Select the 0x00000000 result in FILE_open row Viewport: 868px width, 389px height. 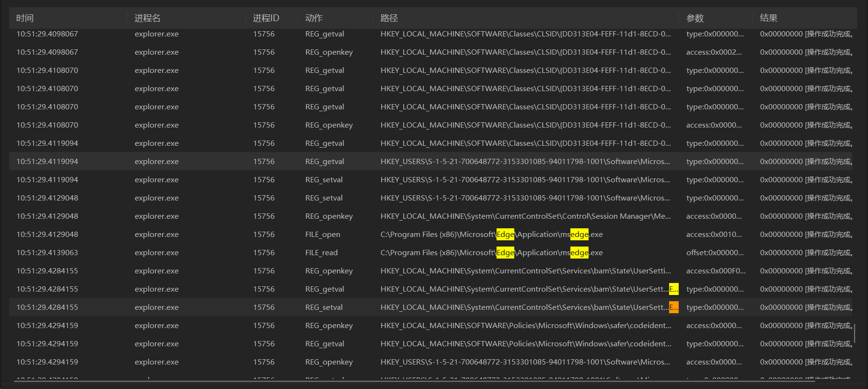pos(806,235)
